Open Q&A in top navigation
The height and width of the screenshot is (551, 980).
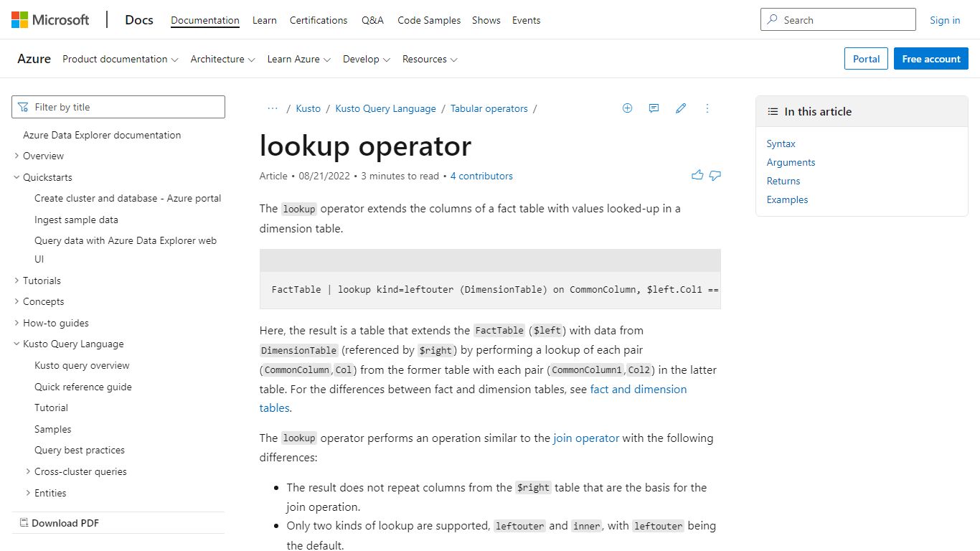[x=372, y=20]
